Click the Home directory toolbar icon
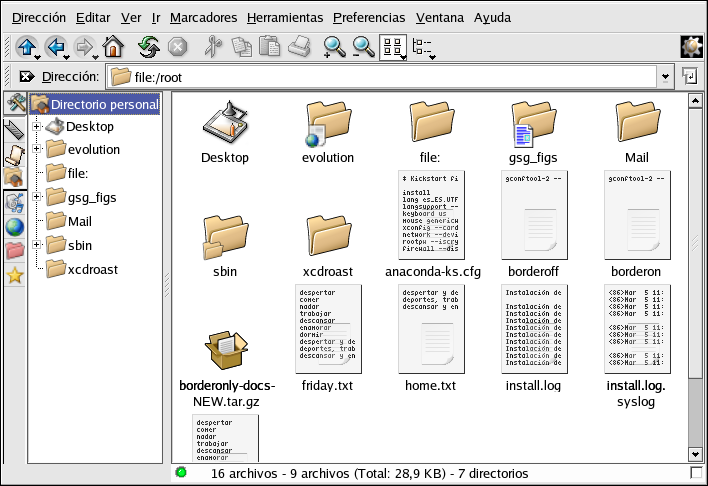This screenshot has height=486, width=708. click(x=112, y=46)
